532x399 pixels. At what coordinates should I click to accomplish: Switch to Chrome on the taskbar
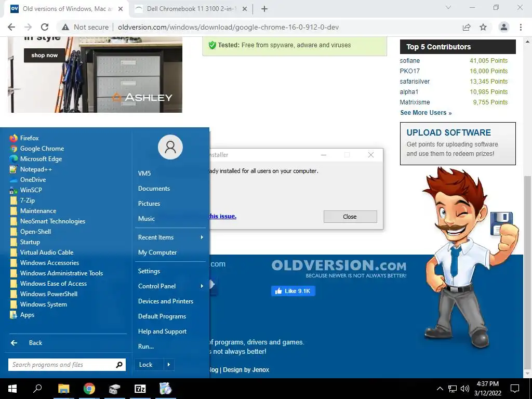(x=89, y=389)
